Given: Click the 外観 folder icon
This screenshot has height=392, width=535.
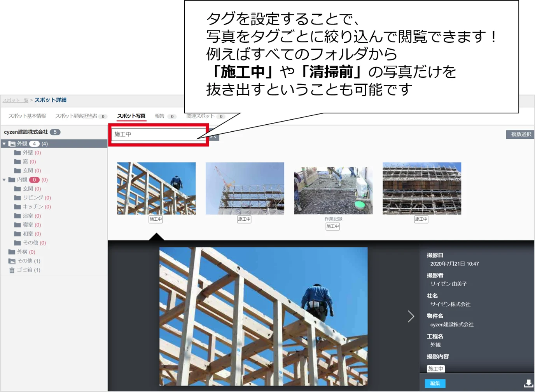Looking at the screenshot, I should click(12, 144).
